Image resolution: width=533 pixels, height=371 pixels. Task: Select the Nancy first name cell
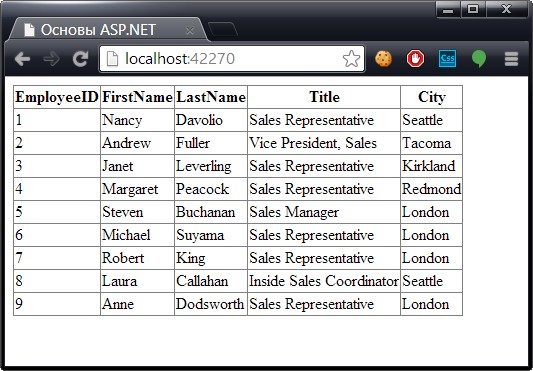click(x=138, y=120)
